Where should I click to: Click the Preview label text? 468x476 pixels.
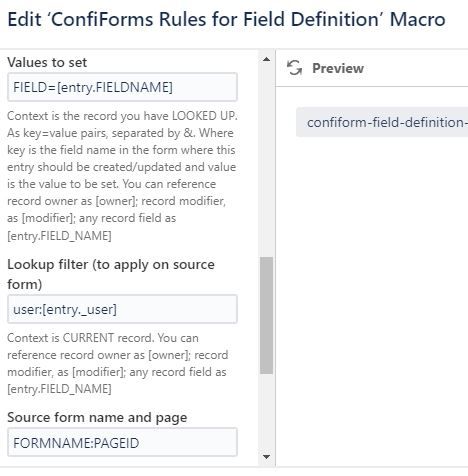[x=338, y=68]
